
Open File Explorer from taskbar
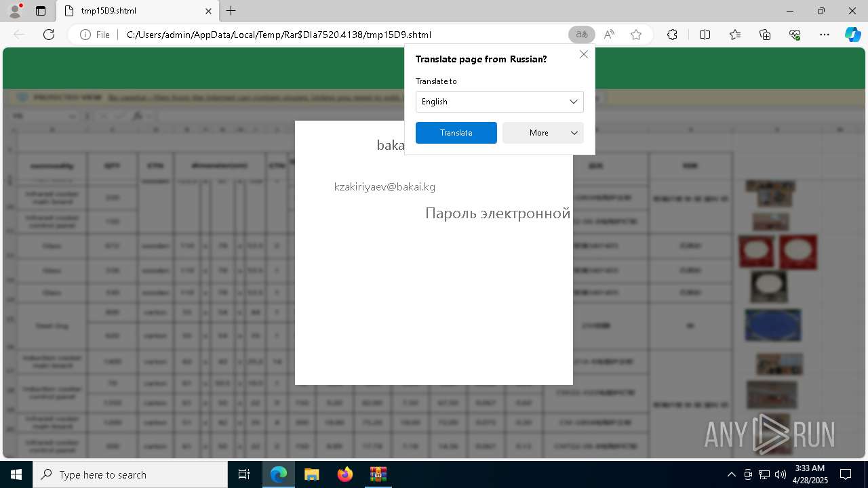311,474
